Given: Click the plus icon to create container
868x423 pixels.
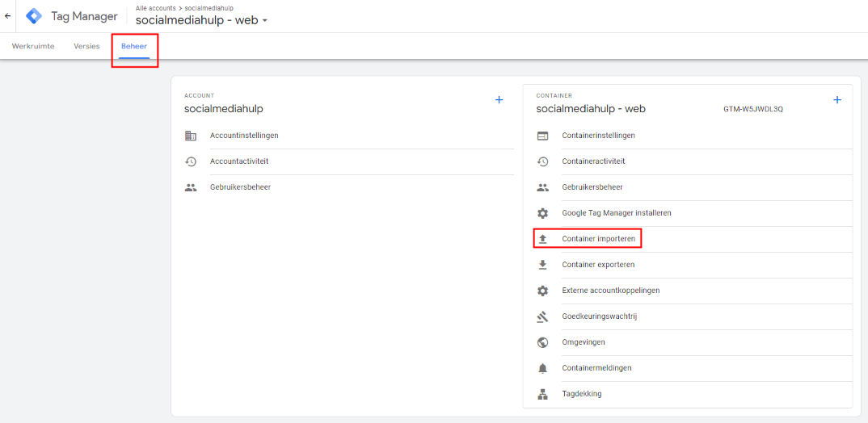Looking at the screenshot, I should point(836,100).
